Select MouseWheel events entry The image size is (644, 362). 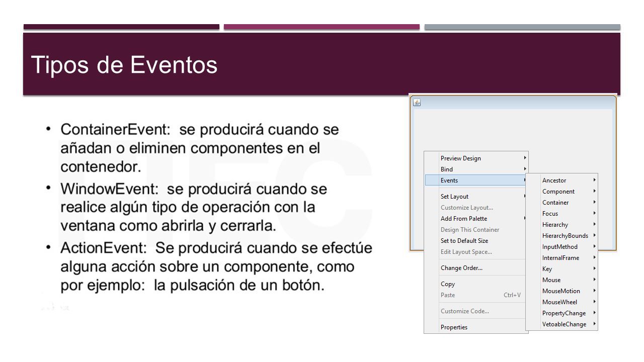(x=562, y=302)
